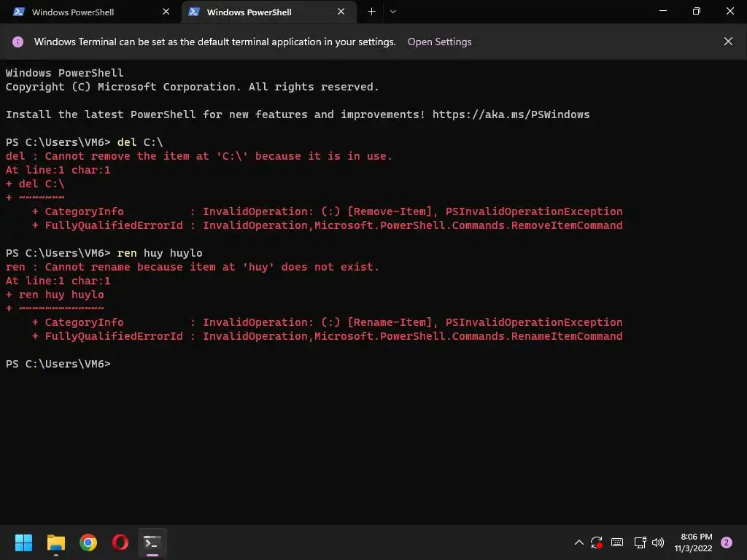This screenshot has height=560, width=747.
Task: Click the RenameItemCommand FullyQualifiedErrorId line
Action: [x=328, y=337]
